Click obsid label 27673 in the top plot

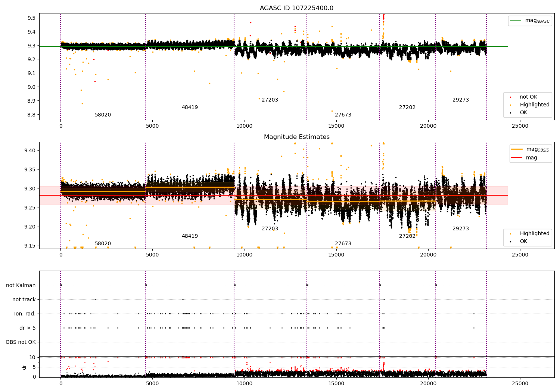tap(343, 115)
